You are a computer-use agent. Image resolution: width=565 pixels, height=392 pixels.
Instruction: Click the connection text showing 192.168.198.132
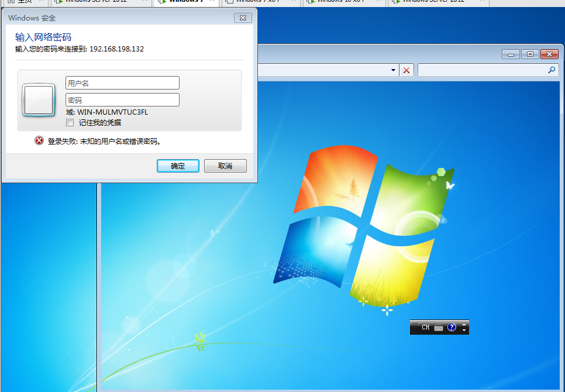coord(80,49)
